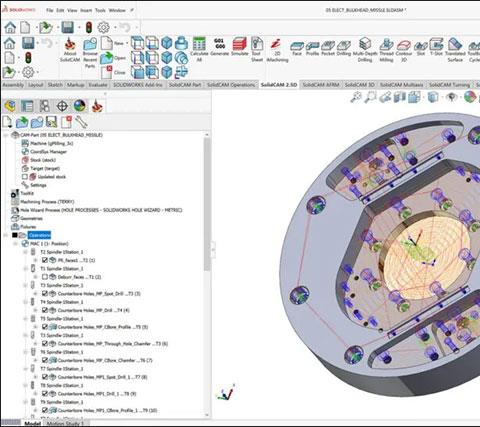Collapse the T7 Spindle Station_1 node
The image size is (480, 427).
26,369
